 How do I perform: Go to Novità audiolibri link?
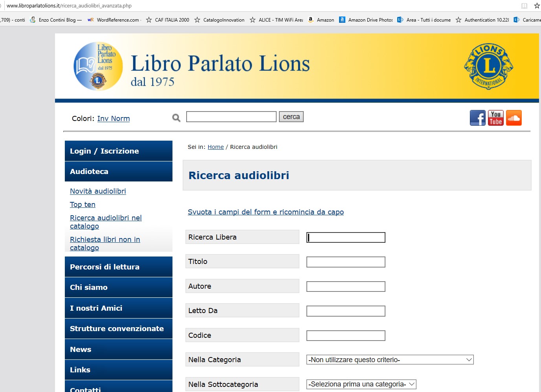coord(98,191)
